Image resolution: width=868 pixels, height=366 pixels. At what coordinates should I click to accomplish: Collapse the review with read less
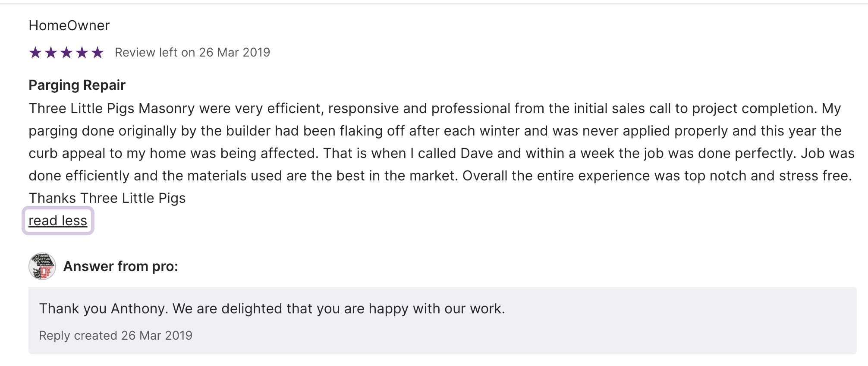click(x=58, y=221)
